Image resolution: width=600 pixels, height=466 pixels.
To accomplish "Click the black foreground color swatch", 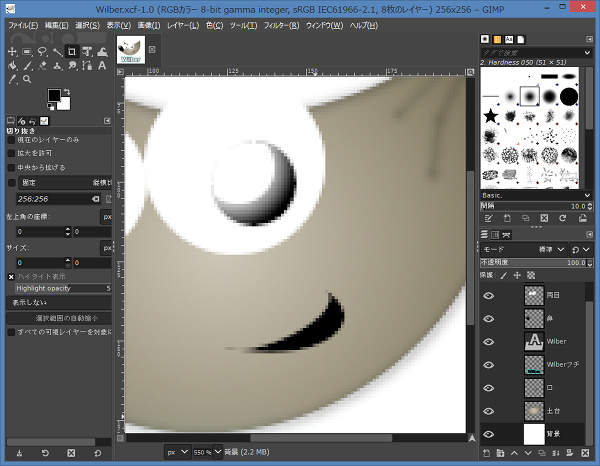I will (x=54, y=96).
